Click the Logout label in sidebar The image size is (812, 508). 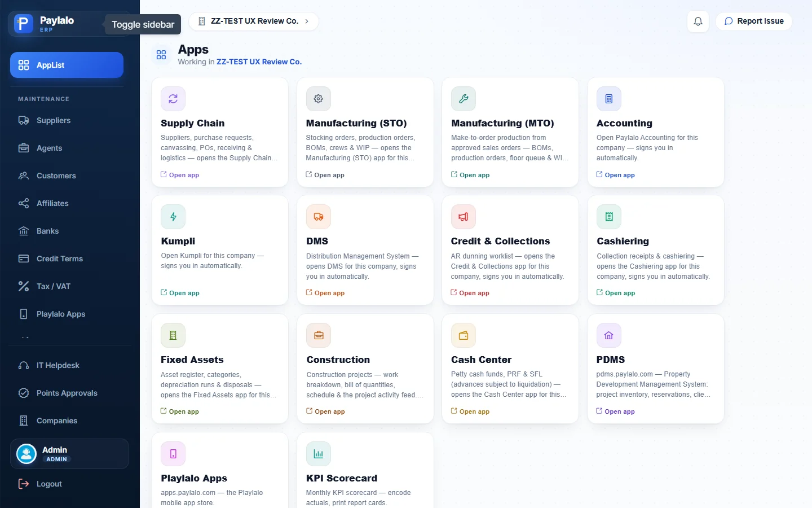[x=49, y=484]
